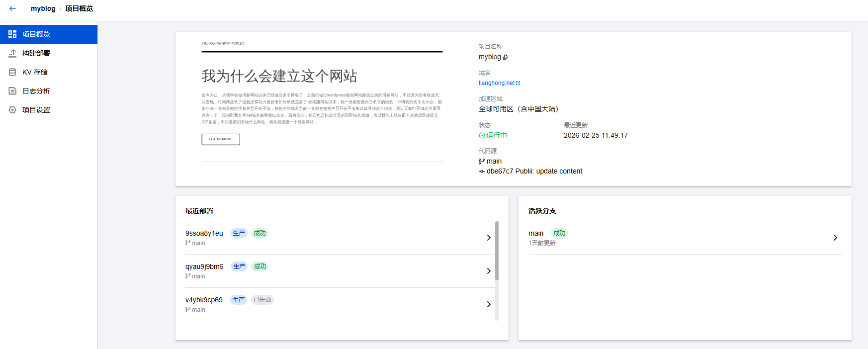Open KV 存储 menu item

pos(35,72)
